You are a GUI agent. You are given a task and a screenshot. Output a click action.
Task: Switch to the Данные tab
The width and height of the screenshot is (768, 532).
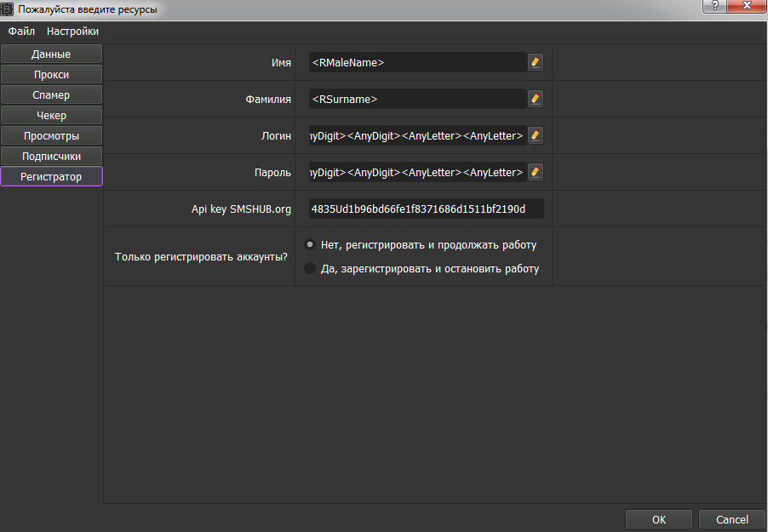pos(51,54)
